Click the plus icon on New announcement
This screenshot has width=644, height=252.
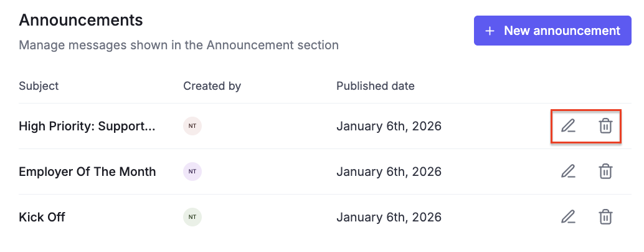point(490,31)
